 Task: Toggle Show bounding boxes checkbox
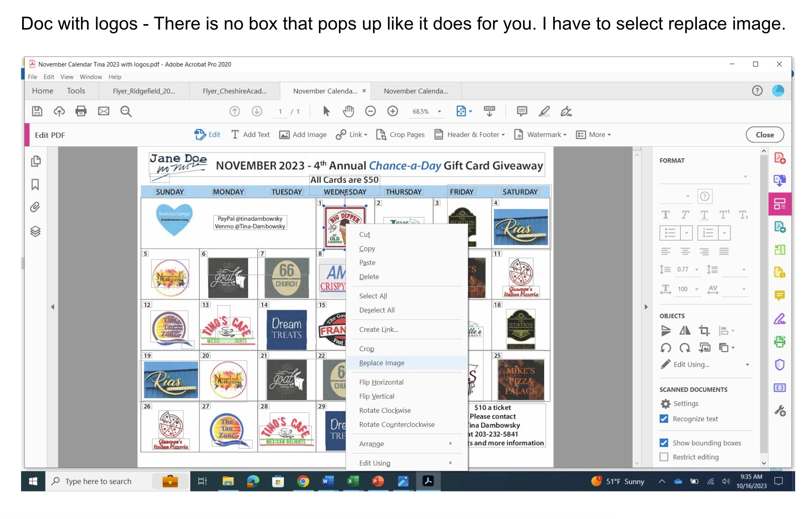coord(664,443)
